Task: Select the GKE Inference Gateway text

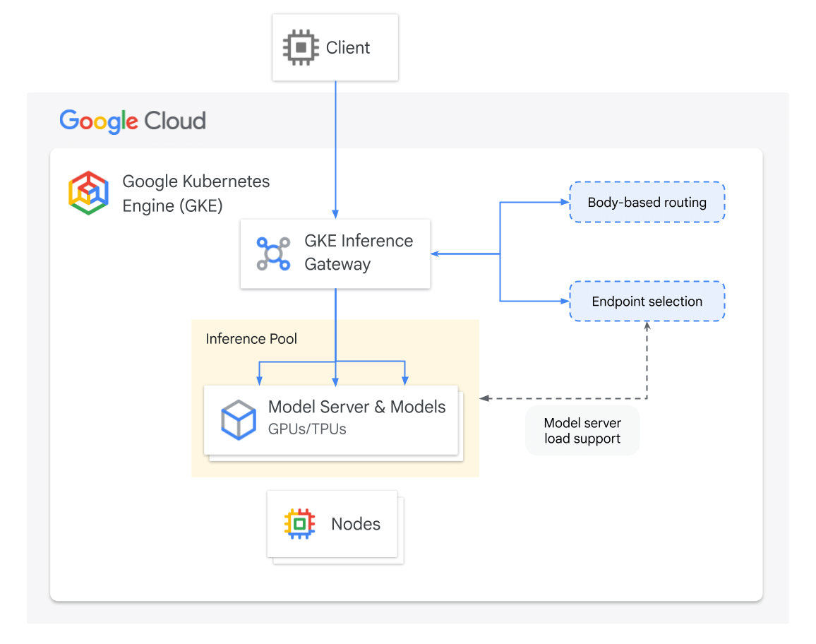Action: 359,253
